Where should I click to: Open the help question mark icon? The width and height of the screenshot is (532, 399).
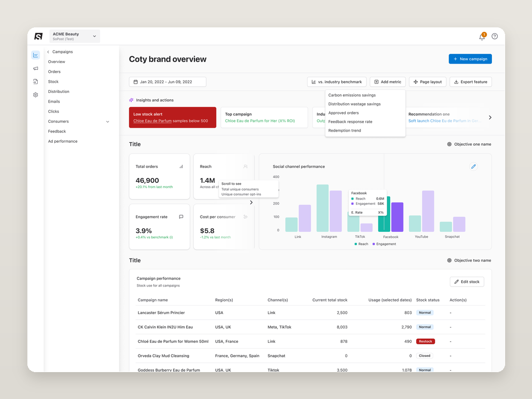tap(495, 36)
